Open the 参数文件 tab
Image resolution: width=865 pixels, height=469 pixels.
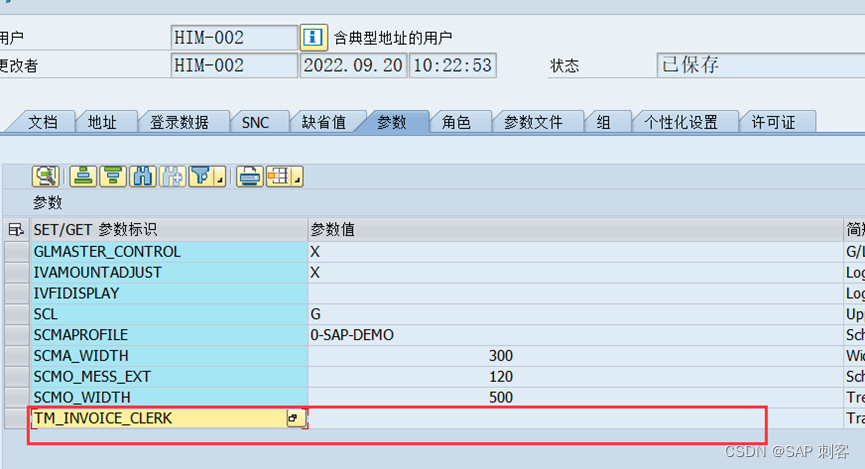click(533, 122)
